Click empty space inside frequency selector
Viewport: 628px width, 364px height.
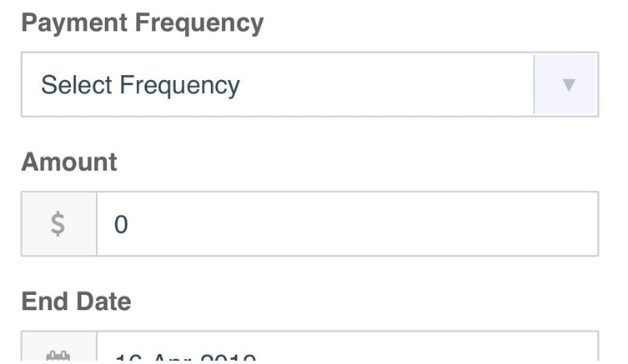tap(384, 85)
